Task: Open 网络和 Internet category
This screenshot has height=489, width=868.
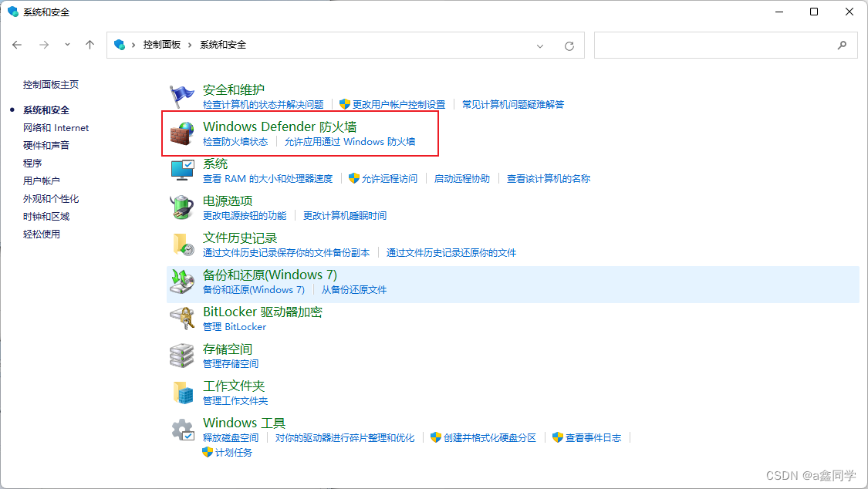Action: [x=56, y=128]
